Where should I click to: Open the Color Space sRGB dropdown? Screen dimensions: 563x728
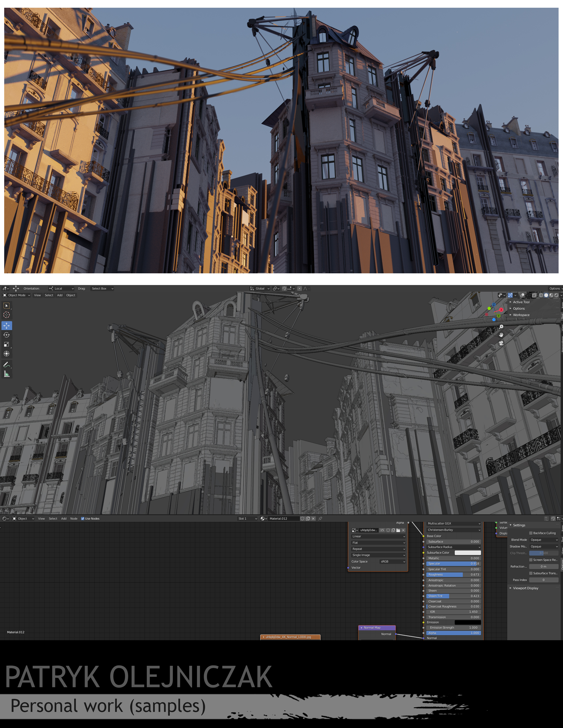pos(393,561)
